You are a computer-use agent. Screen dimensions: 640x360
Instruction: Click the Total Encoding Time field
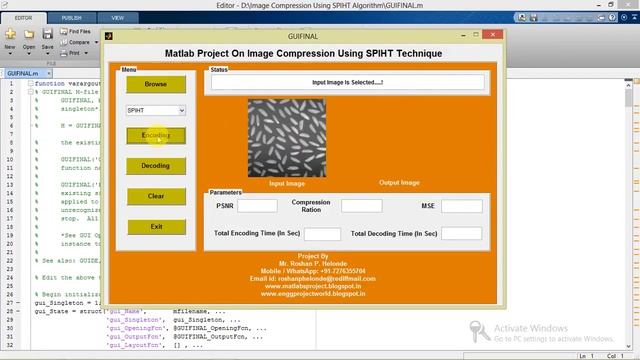point(322,234)
